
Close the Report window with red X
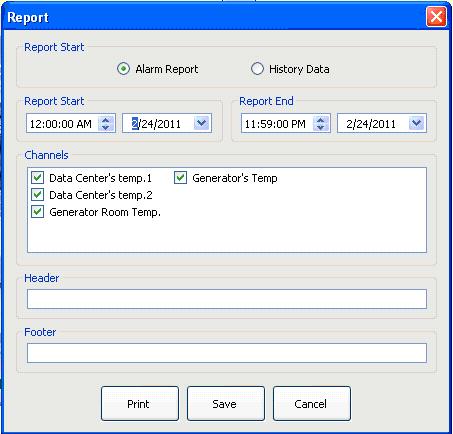[x=436, y=17]
